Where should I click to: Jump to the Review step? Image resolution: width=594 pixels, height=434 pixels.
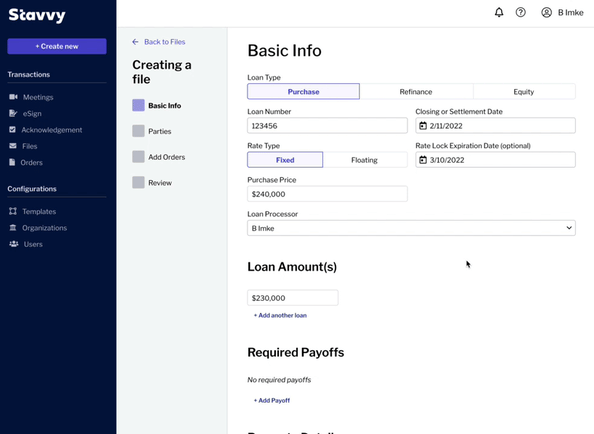[x=160, y=183]
